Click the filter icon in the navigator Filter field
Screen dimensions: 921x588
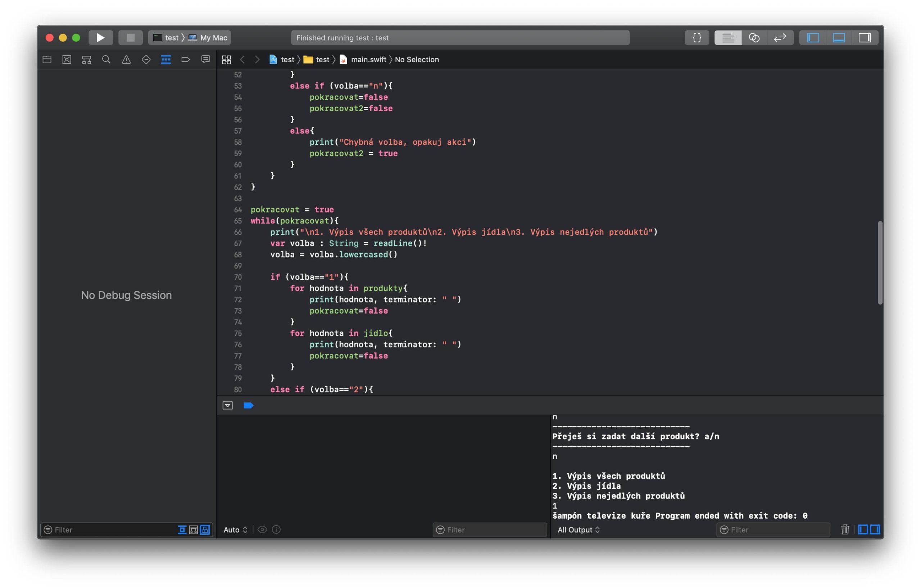point(48,529)
